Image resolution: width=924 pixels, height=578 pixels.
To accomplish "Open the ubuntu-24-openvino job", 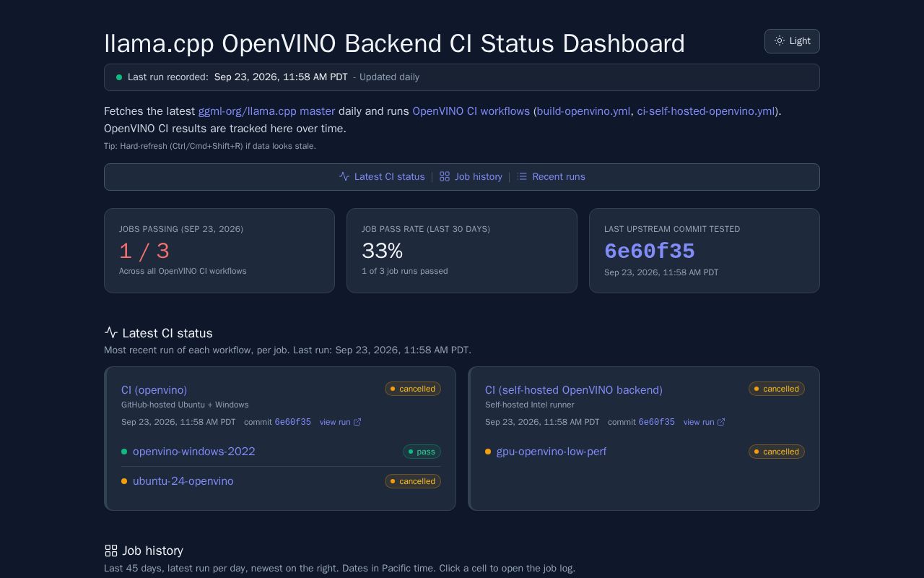I will click(x=183, y=481).
